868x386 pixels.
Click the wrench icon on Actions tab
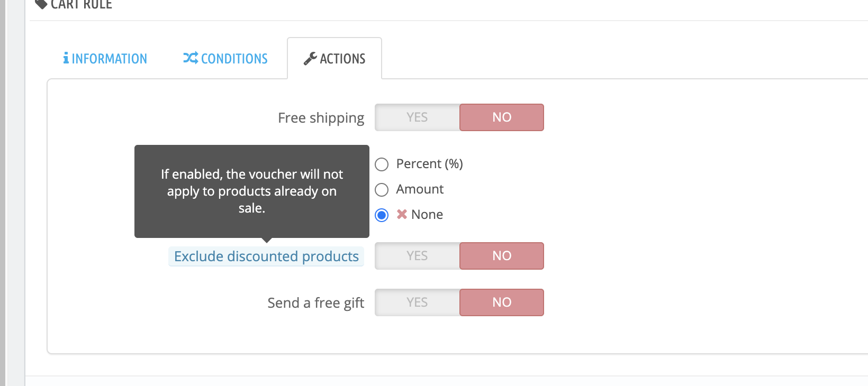(310, 59)
